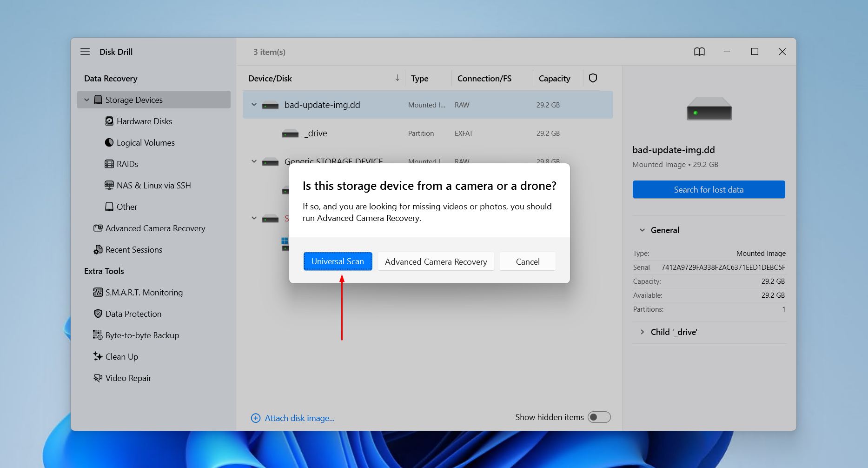Cancel the camera or drone dialog
The height and width of the screenshot is (468, 868).
point(528,261)
